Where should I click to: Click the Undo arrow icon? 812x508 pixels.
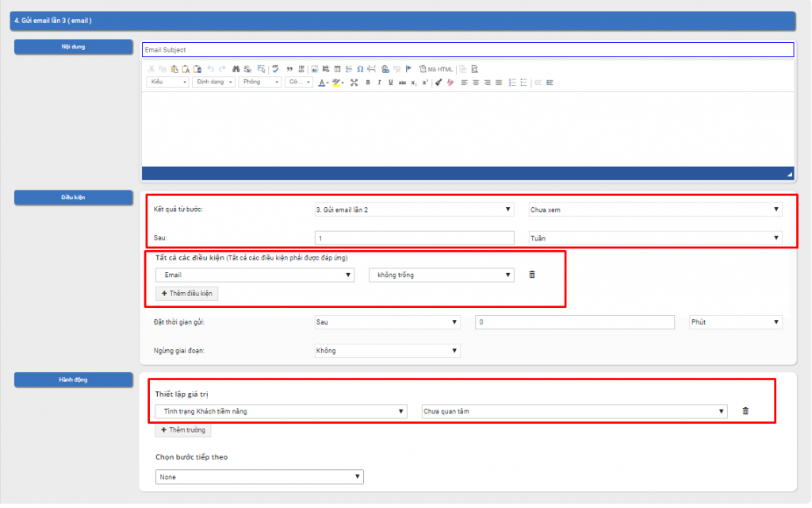point(210,69)
